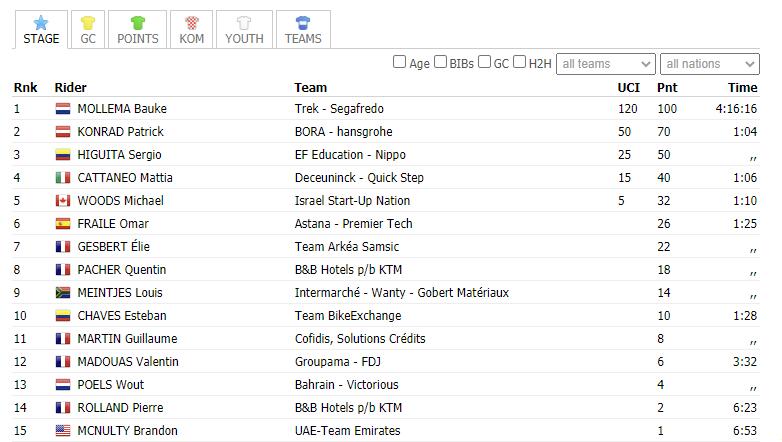Click the flag beside MARTIN Guillaume
Screen dimensions: 782x442
click(x=63, y=339)
